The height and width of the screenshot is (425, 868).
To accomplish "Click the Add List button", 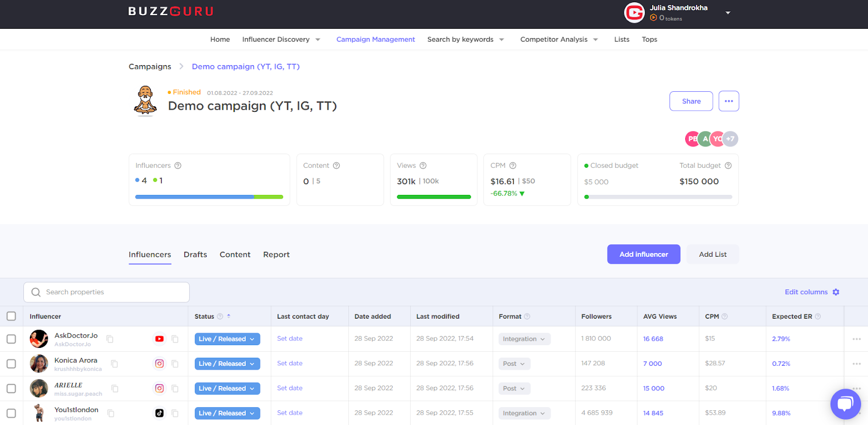I will [x=713, y=254].
